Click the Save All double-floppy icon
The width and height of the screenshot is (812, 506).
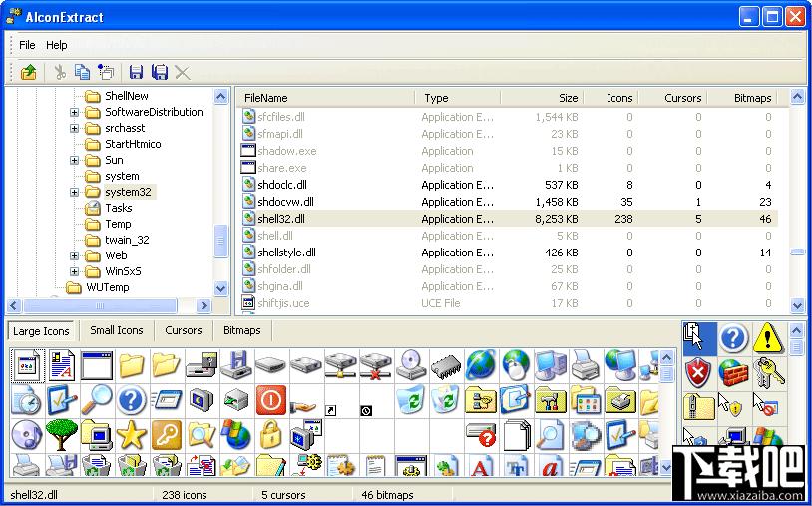click(x=159, y=72)
